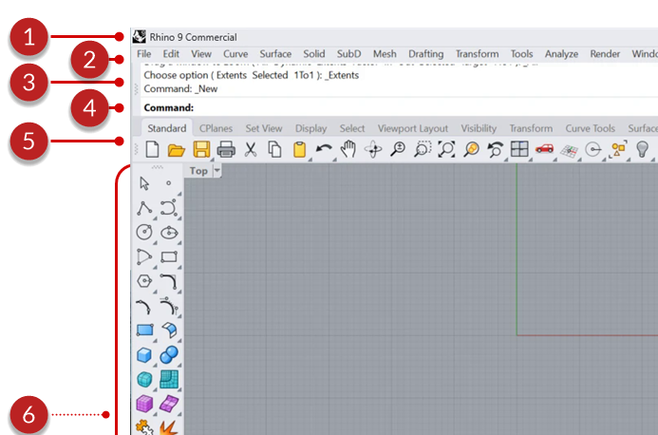Click the Explode tool icon
The height and width of the screenshot is (435, 658).
pyautogui.click(x=168, y=428)
